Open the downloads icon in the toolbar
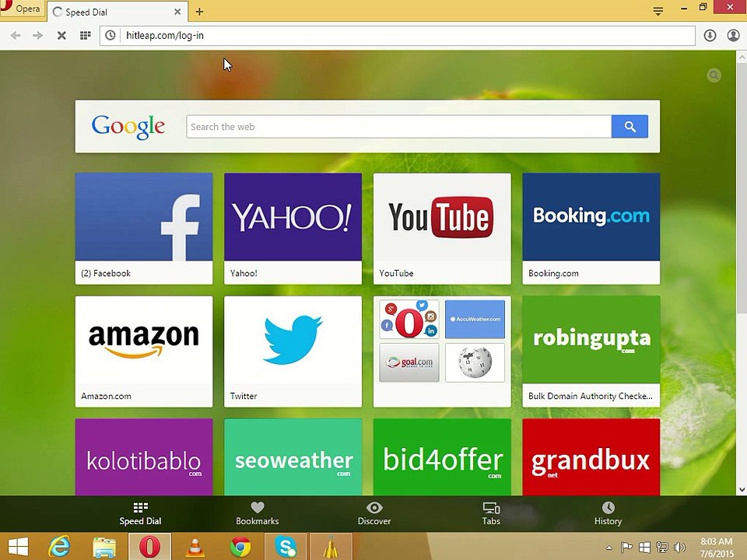The width and height of the screenshot is (747, 560). click(x=710, y=35)
